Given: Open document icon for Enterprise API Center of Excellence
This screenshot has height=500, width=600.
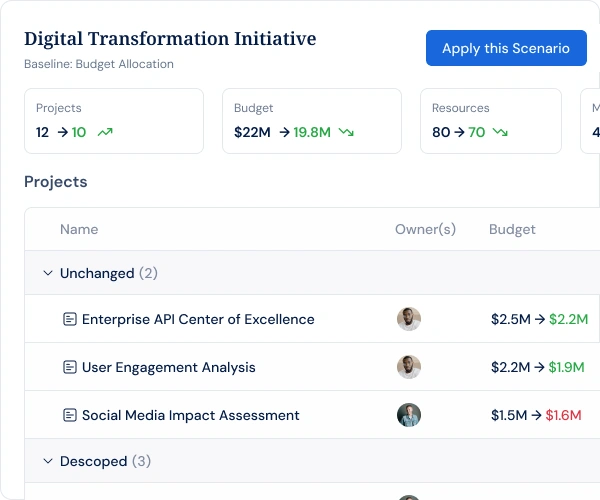Looking at the screenshot, I should [70, 319].
